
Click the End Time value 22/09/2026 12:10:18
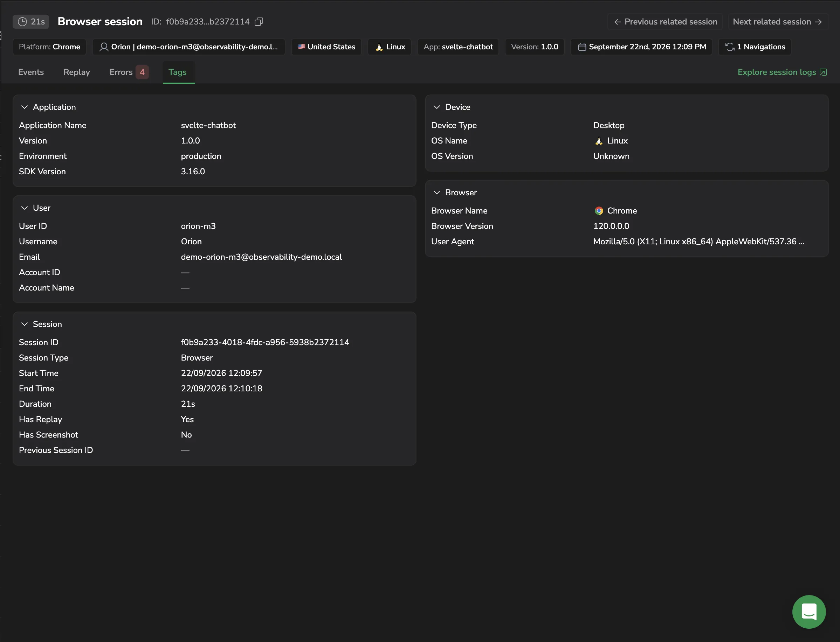click(222, 389)
